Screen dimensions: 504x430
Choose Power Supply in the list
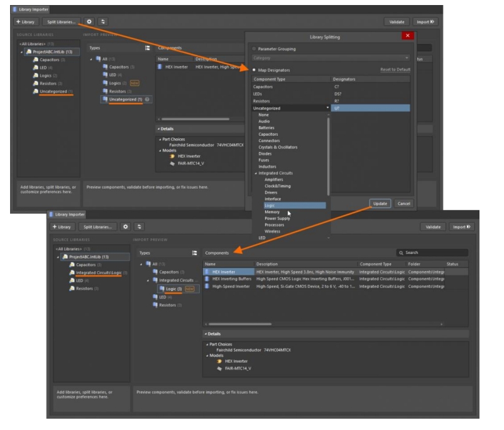(x=277, y=218)
